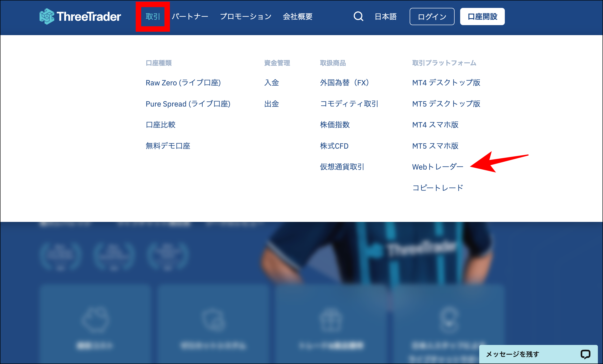
Task: Open the Raw Zero ライブ口座 page
Action: point(184,83)
